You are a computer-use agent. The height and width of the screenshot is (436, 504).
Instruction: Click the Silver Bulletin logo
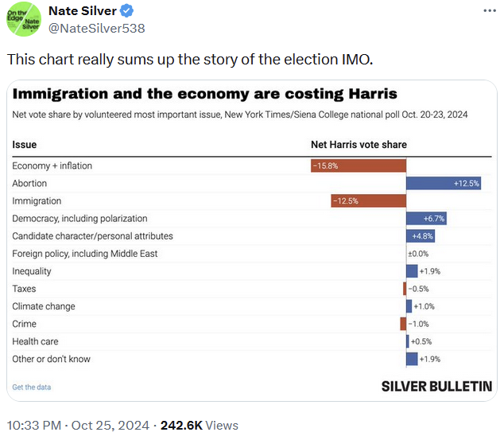coord(436,386)
